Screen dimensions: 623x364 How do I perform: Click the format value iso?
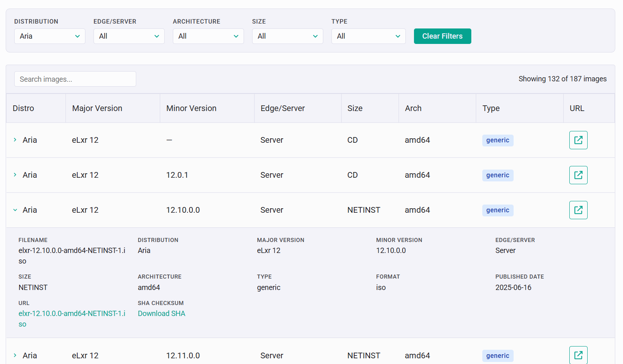tap(381, 288)
